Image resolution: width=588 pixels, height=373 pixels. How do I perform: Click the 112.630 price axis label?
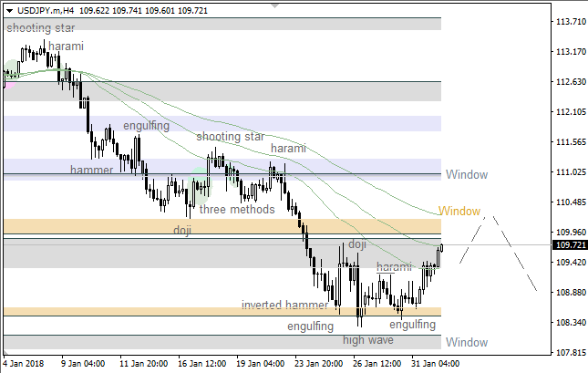coord(570,82)
